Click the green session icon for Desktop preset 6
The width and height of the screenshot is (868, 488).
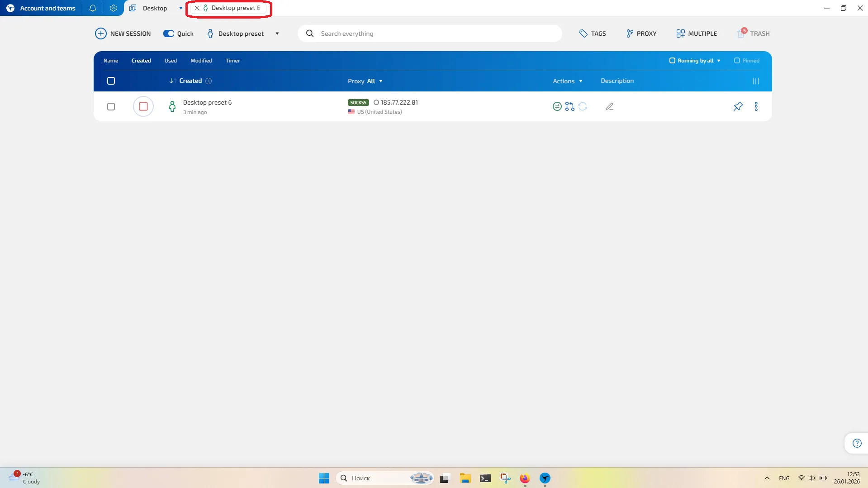[x=172, y=106]
